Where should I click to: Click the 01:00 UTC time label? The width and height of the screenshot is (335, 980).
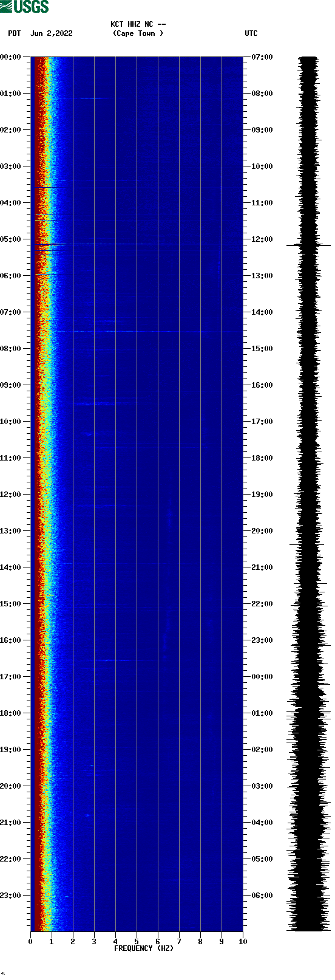click(262, 713)
